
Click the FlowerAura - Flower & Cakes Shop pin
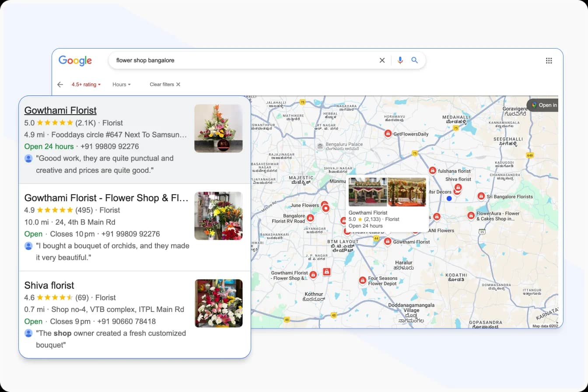471,215
